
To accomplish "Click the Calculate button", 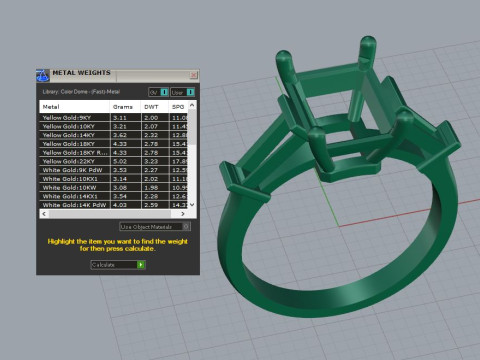I will (x=118, y=265).
